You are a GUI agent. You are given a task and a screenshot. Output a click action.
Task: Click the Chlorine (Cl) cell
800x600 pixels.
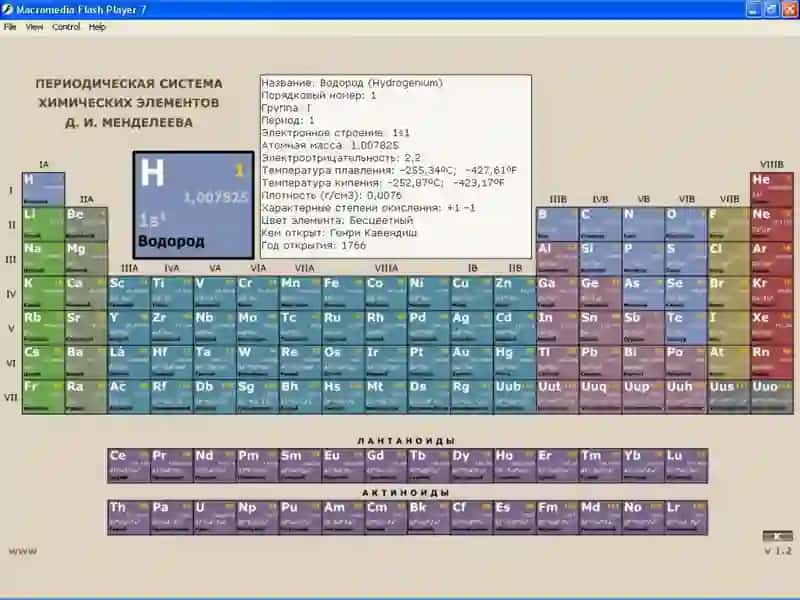coord(729,259)
